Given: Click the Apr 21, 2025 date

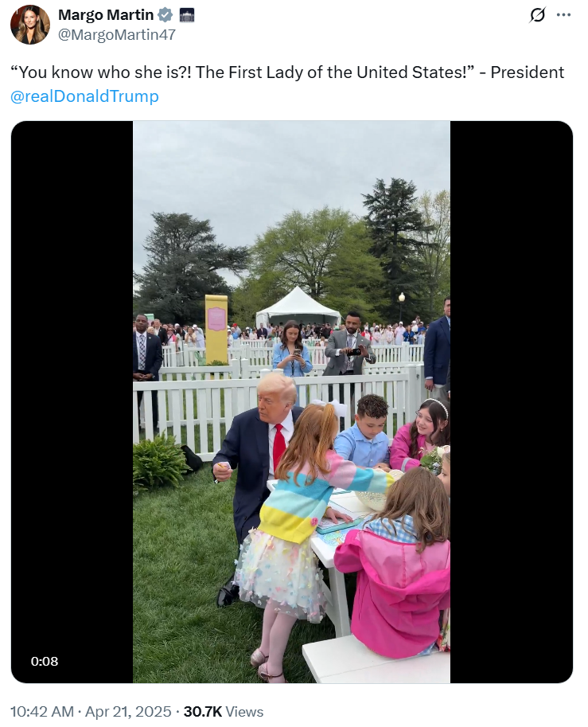Looking at the screenshot, I should [128, 712].
